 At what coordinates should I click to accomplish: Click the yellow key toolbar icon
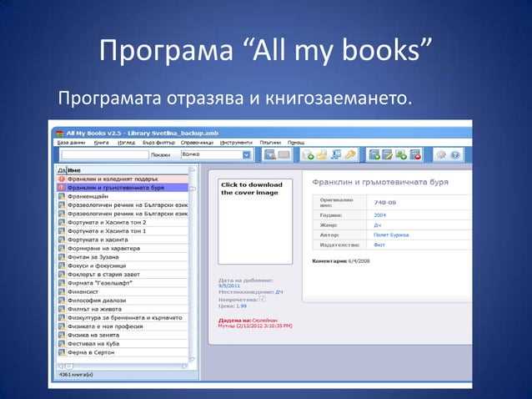point(350,155)
